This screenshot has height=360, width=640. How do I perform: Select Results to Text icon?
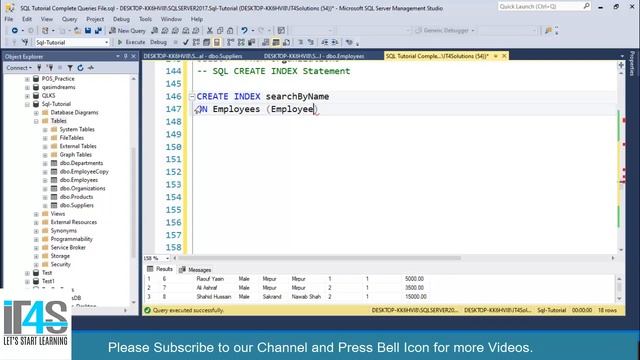pos(266,42)
